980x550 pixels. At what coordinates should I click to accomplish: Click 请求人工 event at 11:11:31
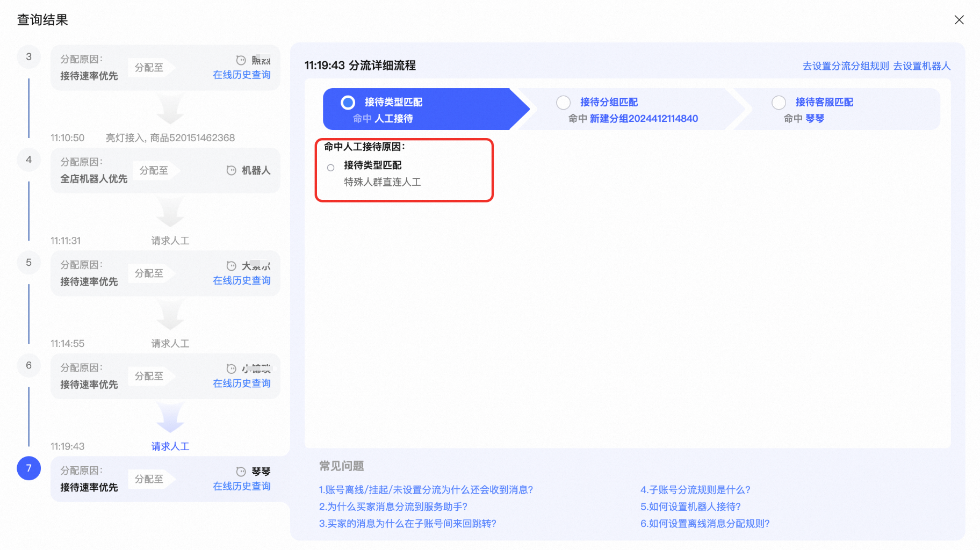click(x=170, y=241)
